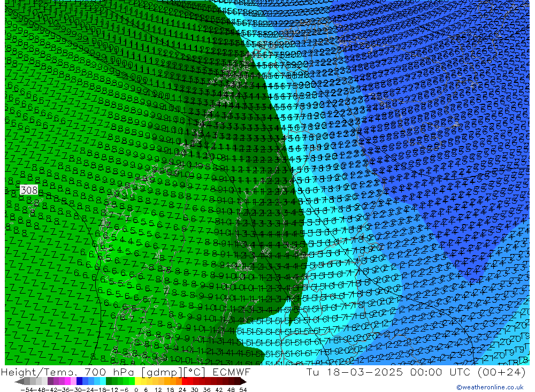Click the 54 legend value

(x=243, y=390)
